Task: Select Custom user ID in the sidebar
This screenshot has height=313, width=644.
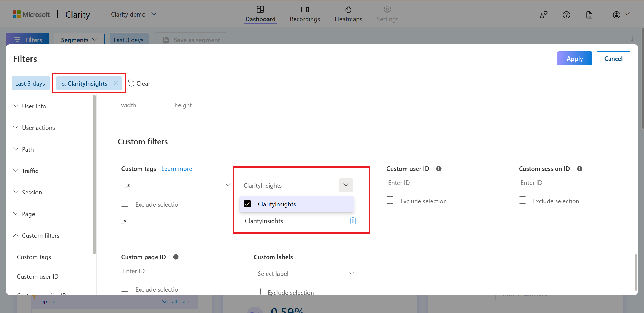Action: point(38,276)
